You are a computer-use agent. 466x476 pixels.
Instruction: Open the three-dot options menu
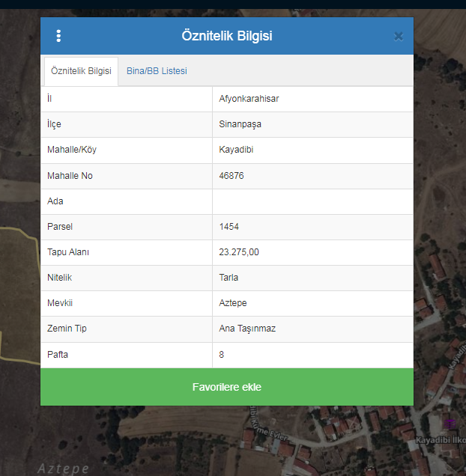[58, 36]
